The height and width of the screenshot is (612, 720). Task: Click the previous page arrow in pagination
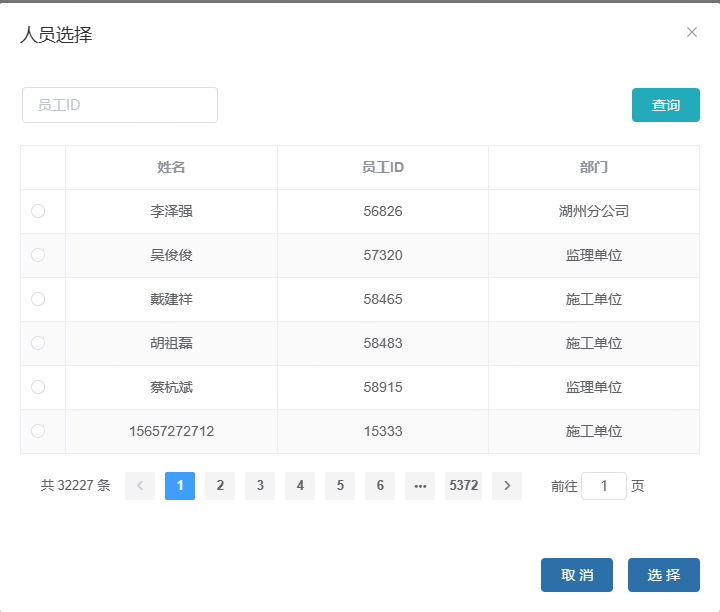[140, 486]
